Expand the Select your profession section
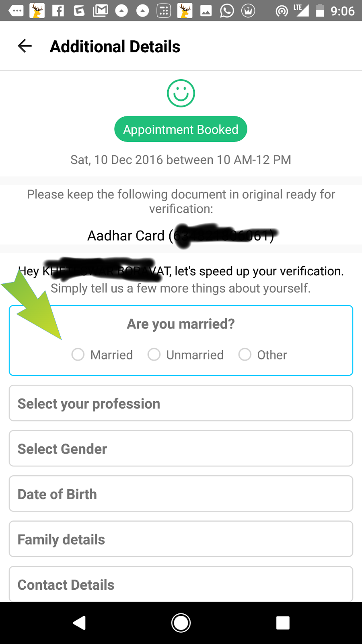The image size is (362, 644). (x=181, y=403)
